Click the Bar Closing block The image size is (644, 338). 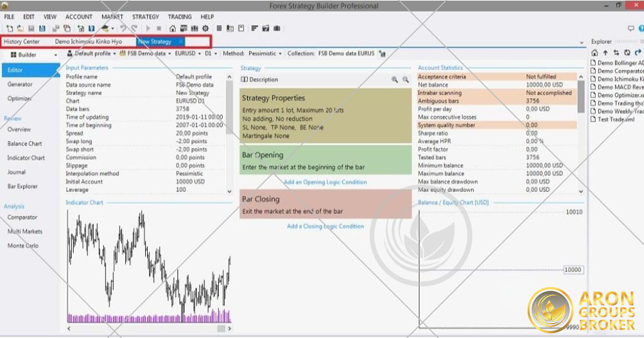point(325,205)
